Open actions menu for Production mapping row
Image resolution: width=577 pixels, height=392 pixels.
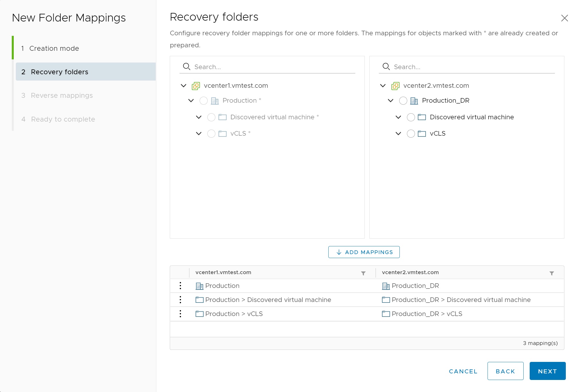click(x=180, y=286)
